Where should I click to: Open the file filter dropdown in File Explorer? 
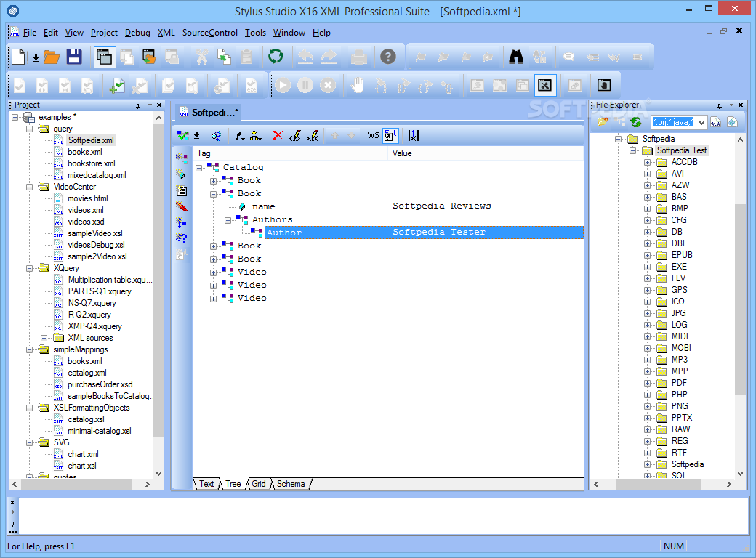(x=701, y=122)
